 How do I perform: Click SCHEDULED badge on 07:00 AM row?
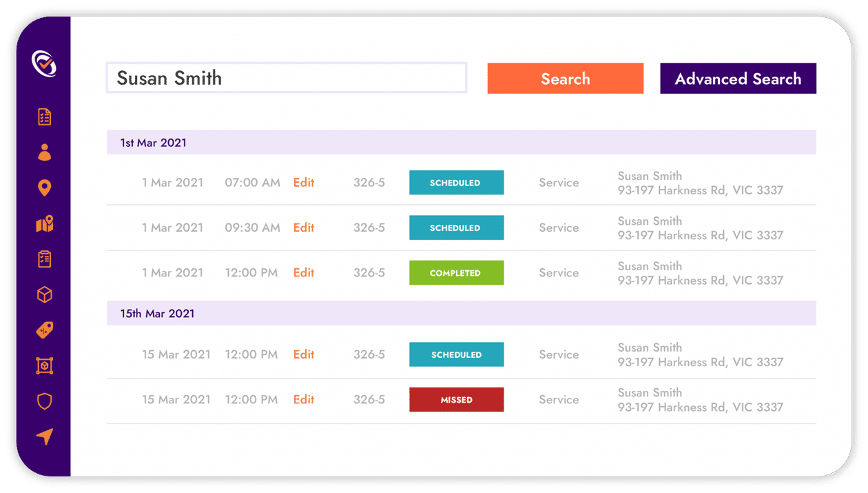pos(456,183)
